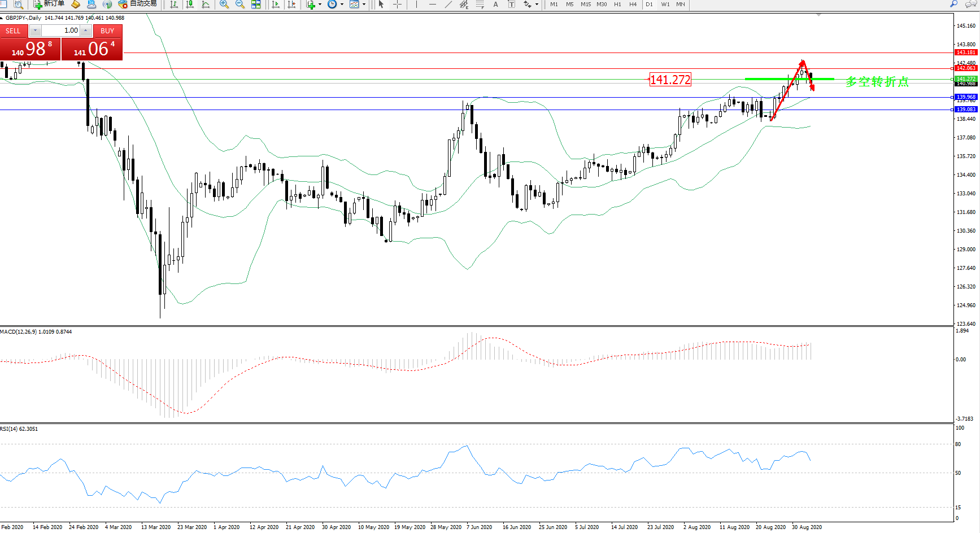Click the Zoom Out magnifier icon

pos(240,5)
